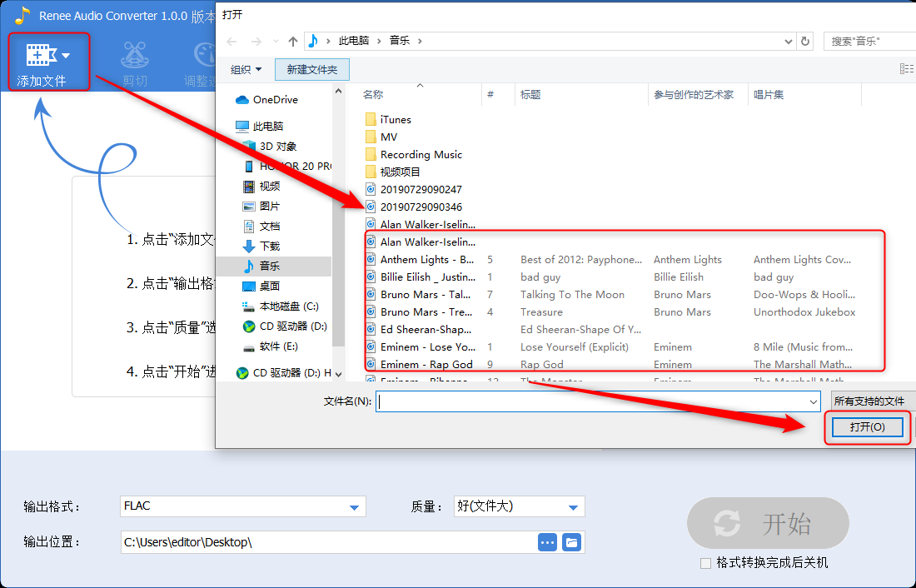Enable 格式转换完成后关机 checkbox
The height and width of the screenshot is (588, 916).
pos(705,564)
